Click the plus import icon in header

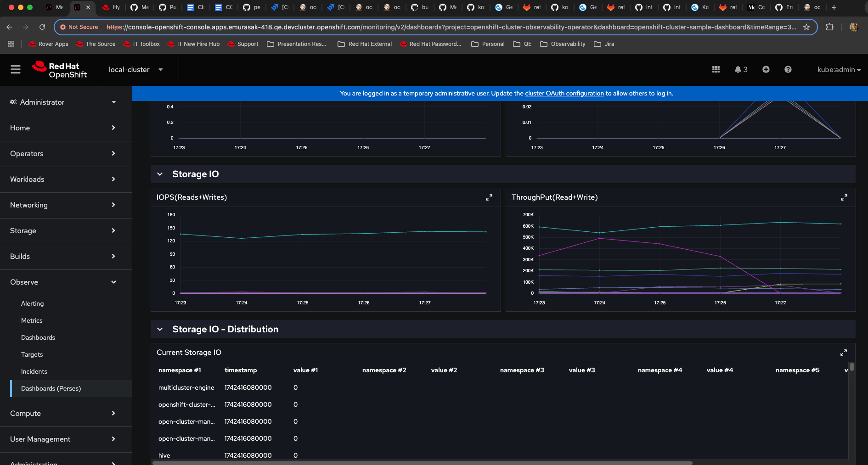tap(766, 69)
